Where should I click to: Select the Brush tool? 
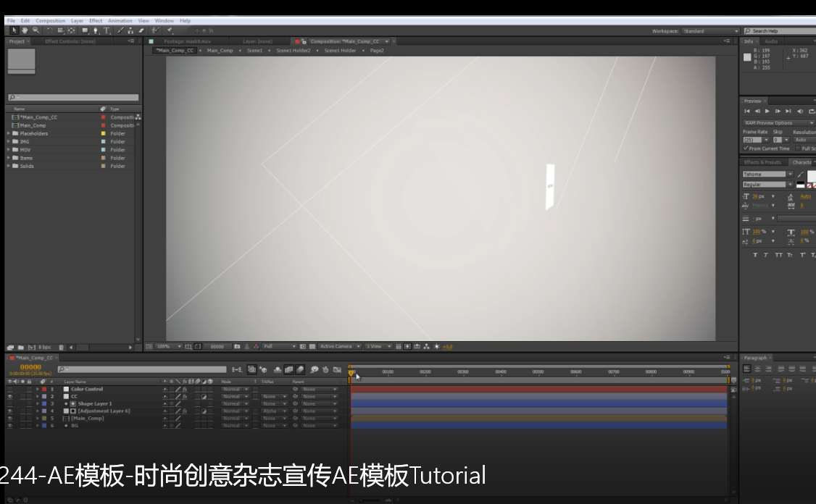[x=120, y=30]
